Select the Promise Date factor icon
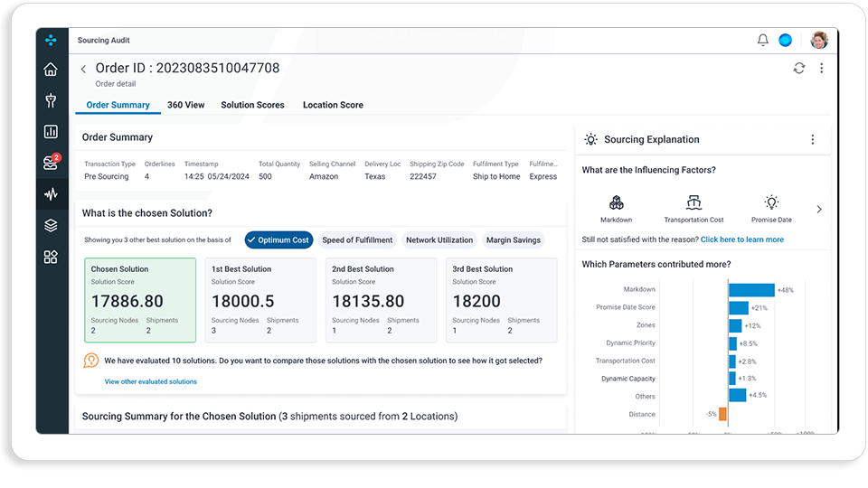The height and width of the screenshot is (488, 868). tap(771, 202)
